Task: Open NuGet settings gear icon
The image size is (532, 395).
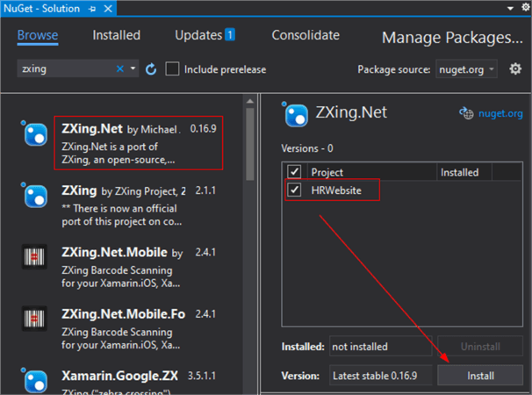Action: [x=515, y=68]
